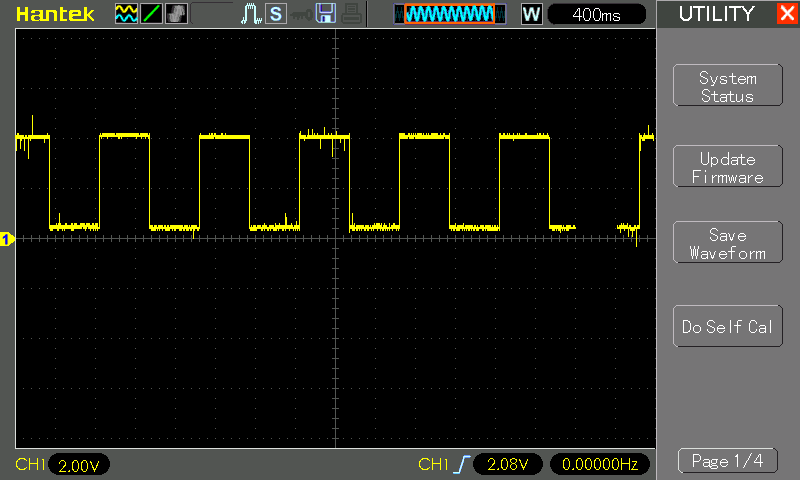This screenshot has width=800, height=480.
Task: Open the System Status menu
Action: coord(727,87)
